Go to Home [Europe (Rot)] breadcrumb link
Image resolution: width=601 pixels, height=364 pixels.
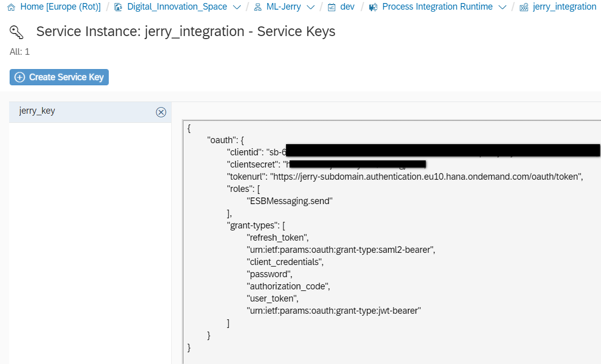(60, 7)
